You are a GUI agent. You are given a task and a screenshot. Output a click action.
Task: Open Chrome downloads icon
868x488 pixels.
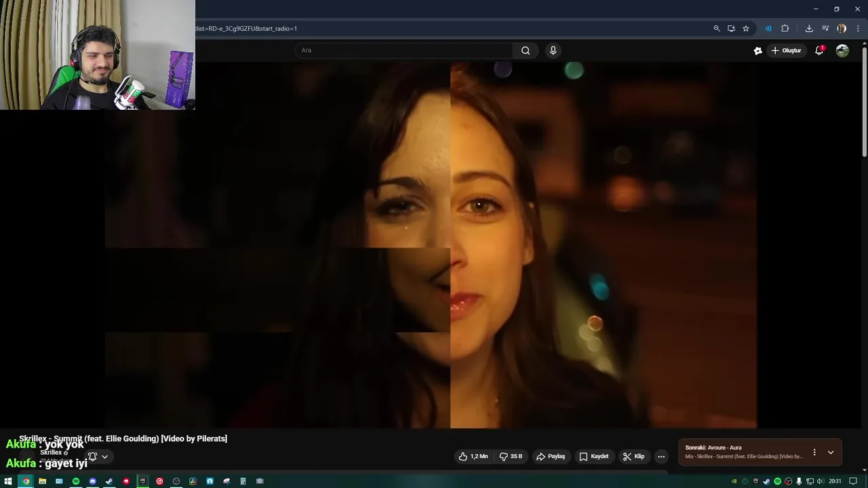[809, 28]
